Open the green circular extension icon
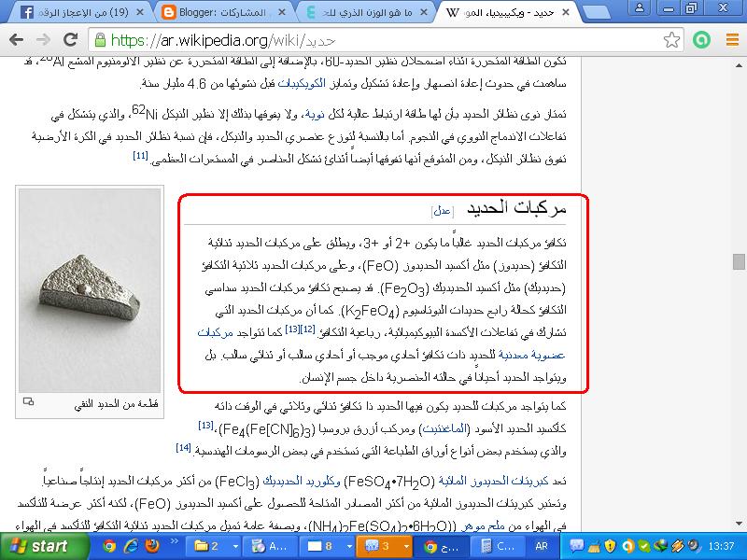This screenshot has height=560, width=747. coord(701,40)
